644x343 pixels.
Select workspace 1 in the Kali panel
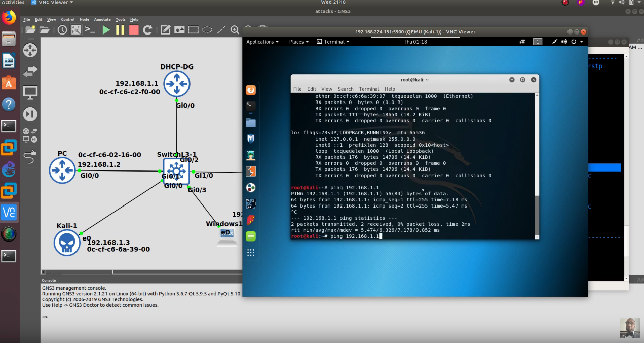[538, 42]
